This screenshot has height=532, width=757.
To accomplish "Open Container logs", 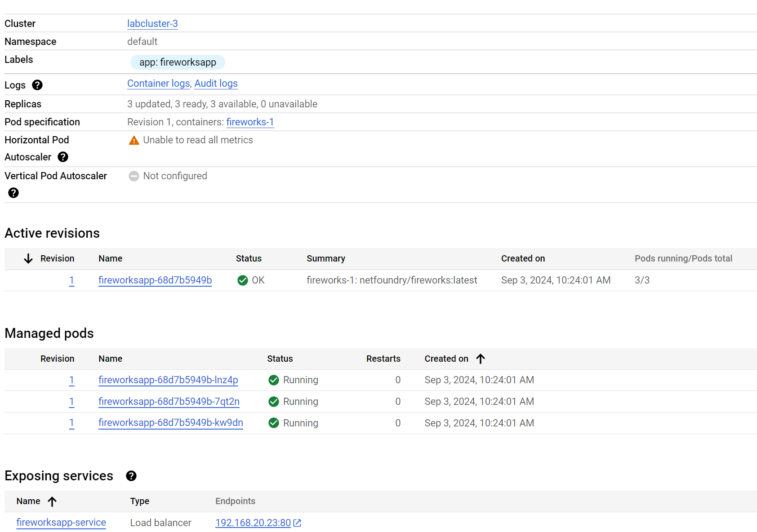I will pyautogui.click(x=158, y=84).
